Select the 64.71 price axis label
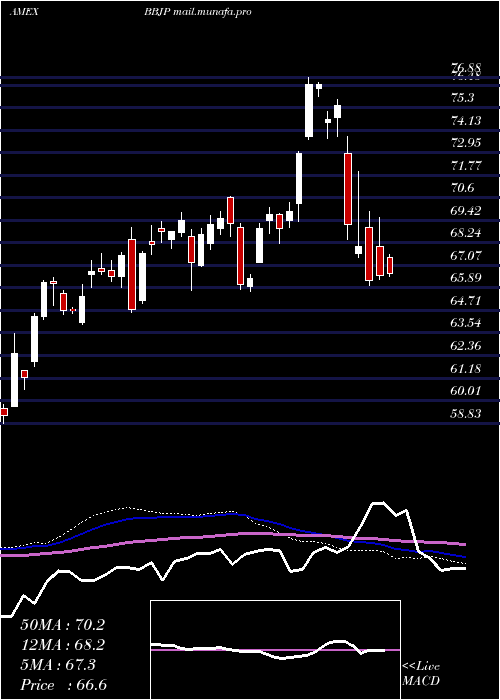The width and height of the screenshot is (500, 700). coord(466,300)
